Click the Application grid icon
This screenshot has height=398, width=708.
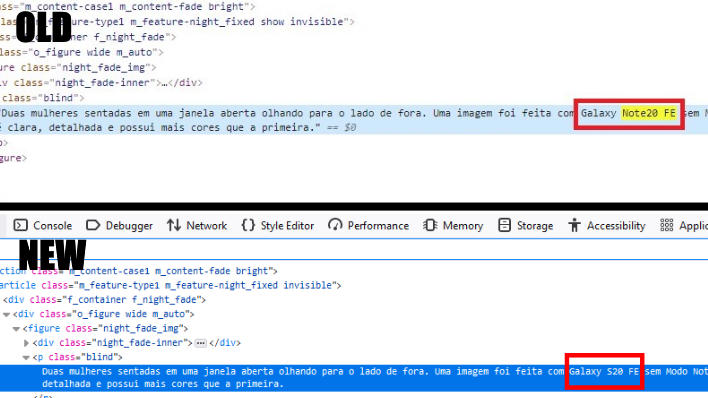point(666,225)
